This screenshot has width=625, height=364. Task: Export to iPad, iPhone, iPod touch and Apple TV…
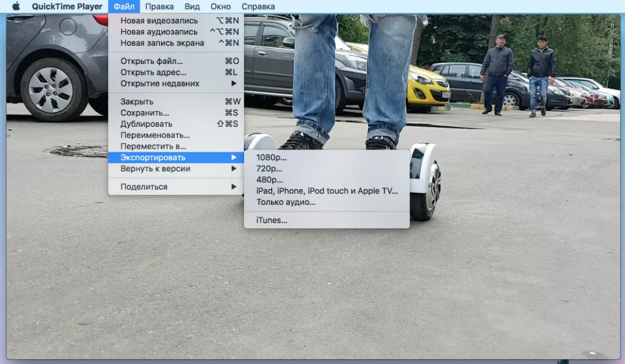point(327,191)
